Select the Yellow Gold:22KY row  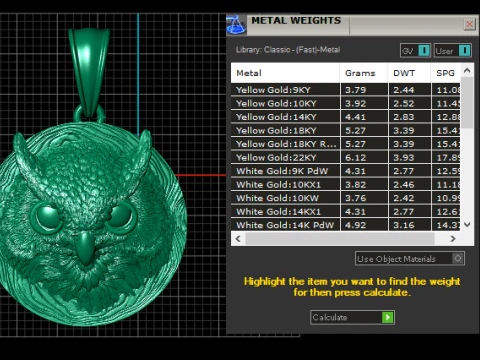click(x=346, y=157)
